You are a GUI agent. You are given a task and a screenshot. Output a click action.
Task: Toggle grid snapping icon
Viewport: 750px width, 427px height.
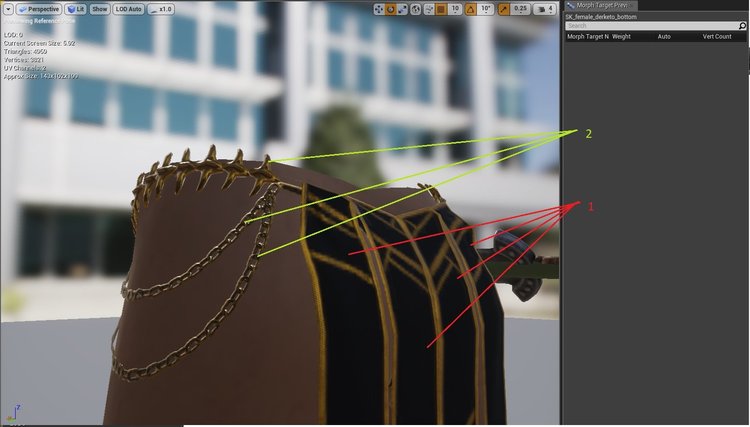(442, 9)
